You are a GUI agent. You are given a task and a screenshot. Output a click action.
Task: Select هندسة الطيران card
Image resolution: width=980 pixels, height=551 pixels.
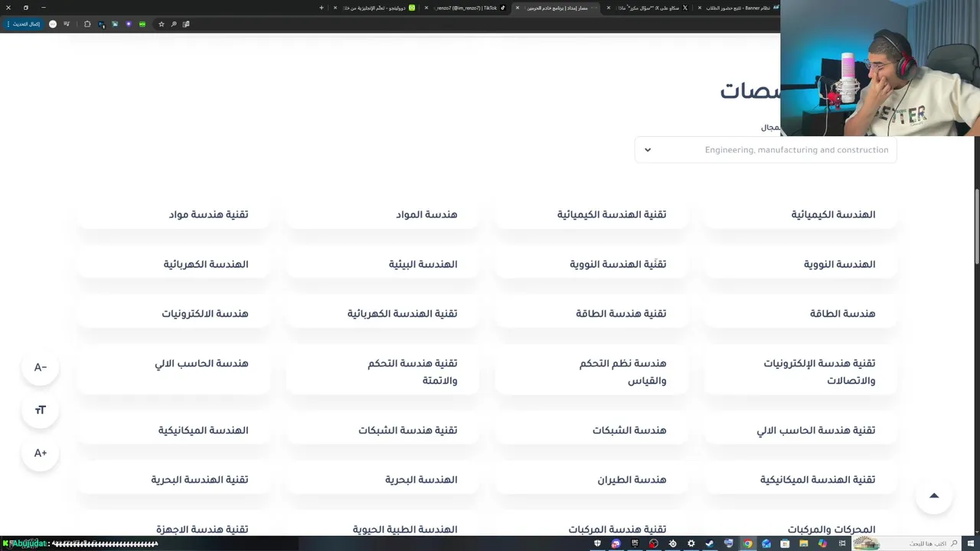click(x=591, y=480)
